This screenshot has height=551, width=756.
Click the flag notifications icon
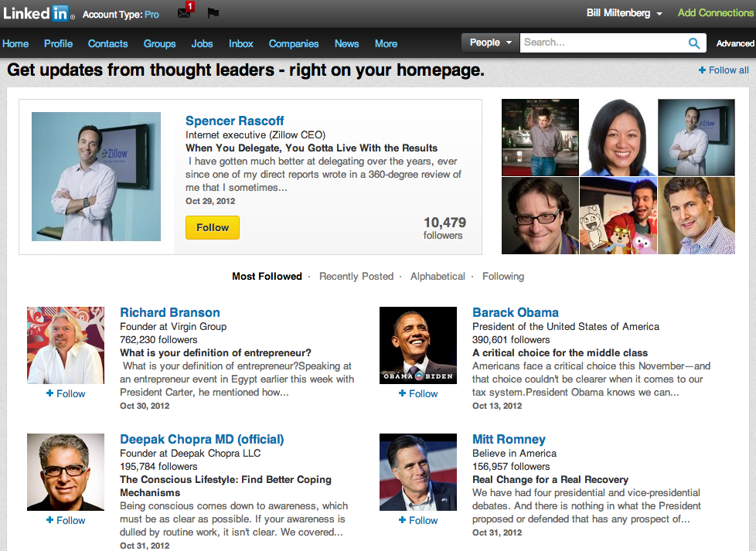tap(213, 12)
